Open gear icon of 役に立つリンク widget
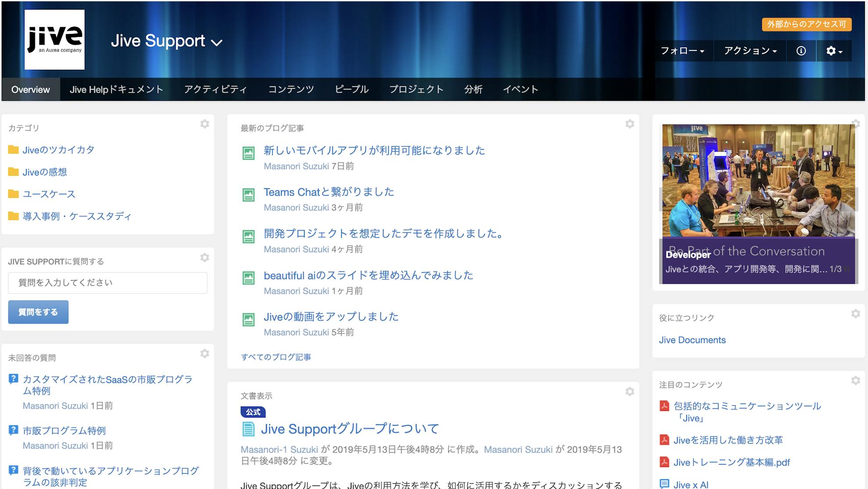 pos(856,314)
